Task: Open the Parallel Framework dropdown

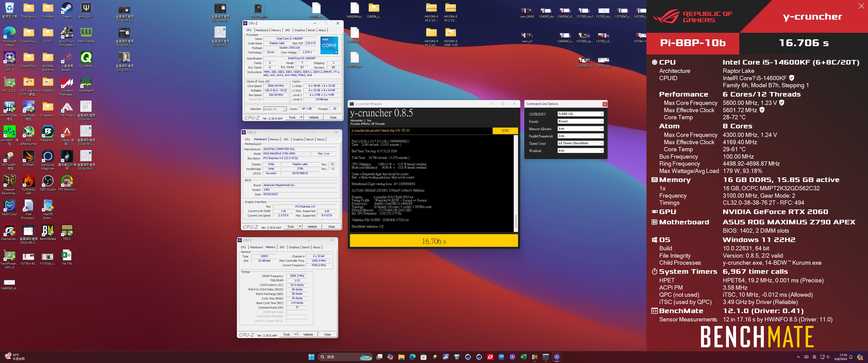Action: click(x=580, y=136)
